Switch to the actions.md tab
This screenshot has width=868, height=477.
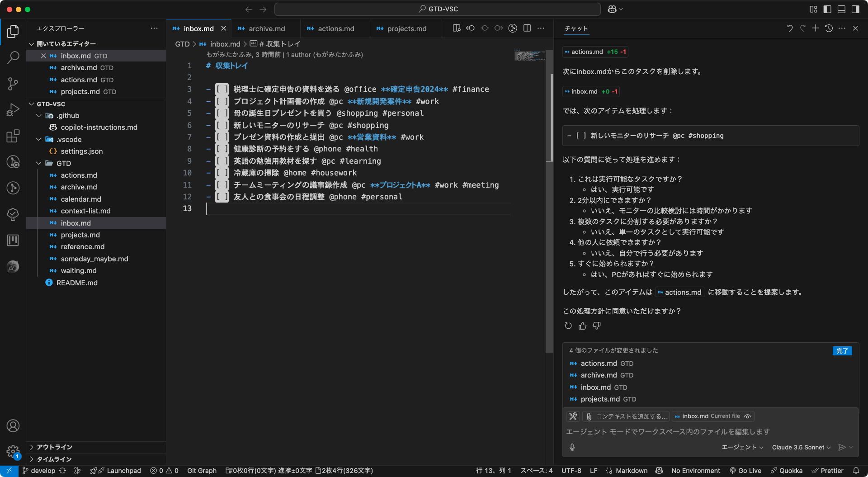tap(335, 28)
